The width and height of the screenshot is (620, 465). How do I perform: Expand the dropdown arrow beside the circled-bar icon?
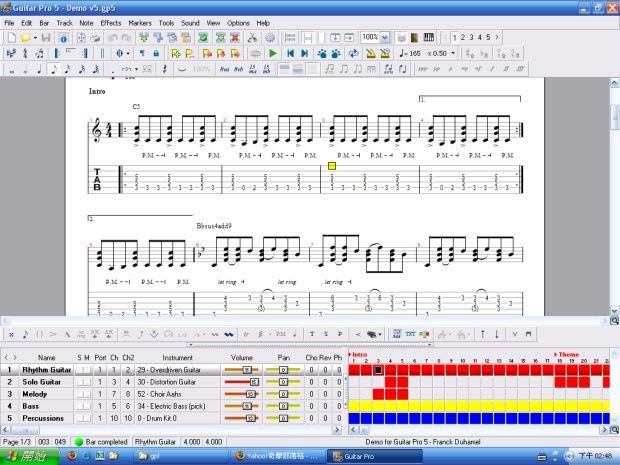tap(128, 53)
